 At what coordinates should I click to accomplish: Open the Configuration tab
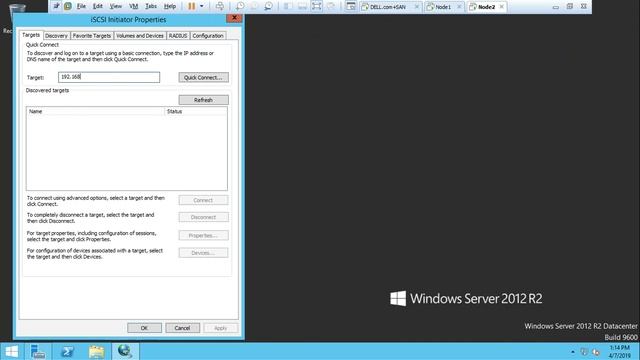point(208,36)
